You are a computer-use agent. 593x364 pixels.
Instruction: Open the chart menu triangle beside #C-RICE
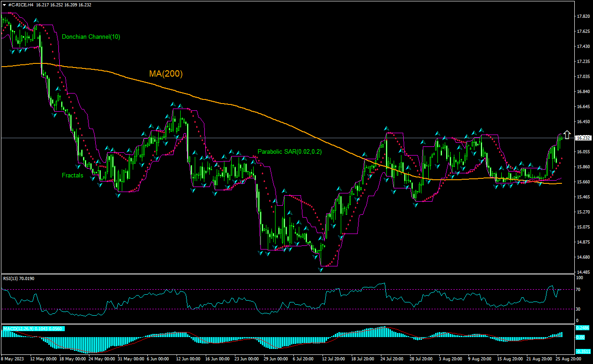pyautogui.click(x=4, y=4)
